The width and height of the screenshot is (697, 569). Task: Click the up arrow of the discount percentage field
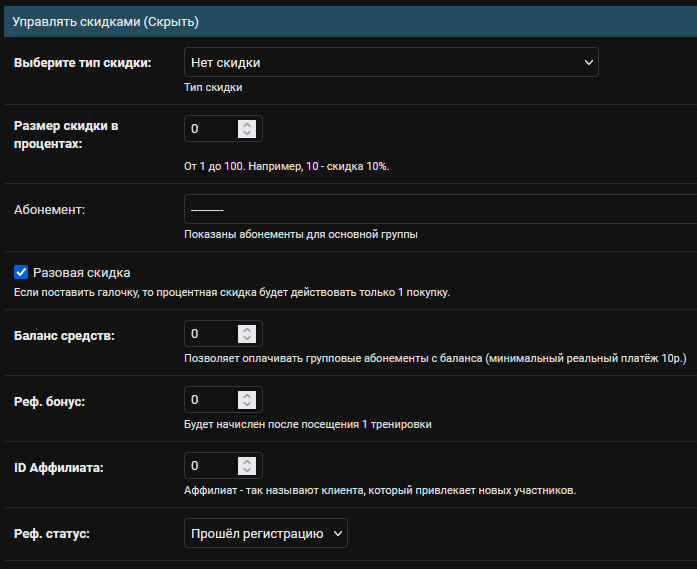(247, 124)
